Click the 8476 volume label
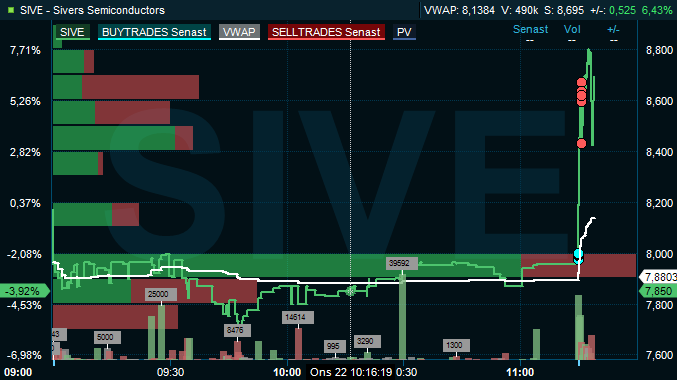The width and height of the screenshot is (677, 380). pos(237,330)
